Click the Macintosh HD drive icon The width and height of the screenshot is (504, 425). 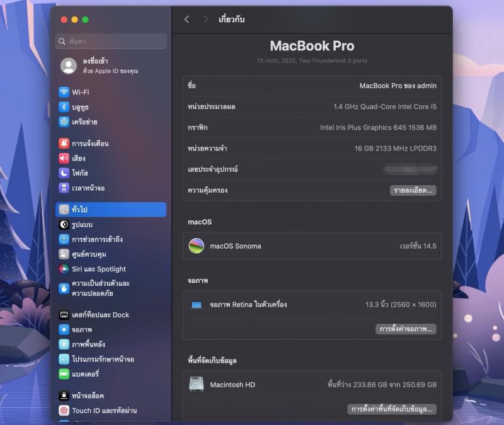pos(197,384)
